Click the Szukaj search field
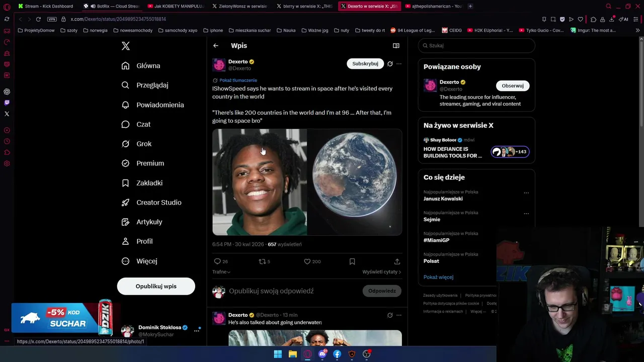Screen dimensions: 644x362 [x=476, y=46]
